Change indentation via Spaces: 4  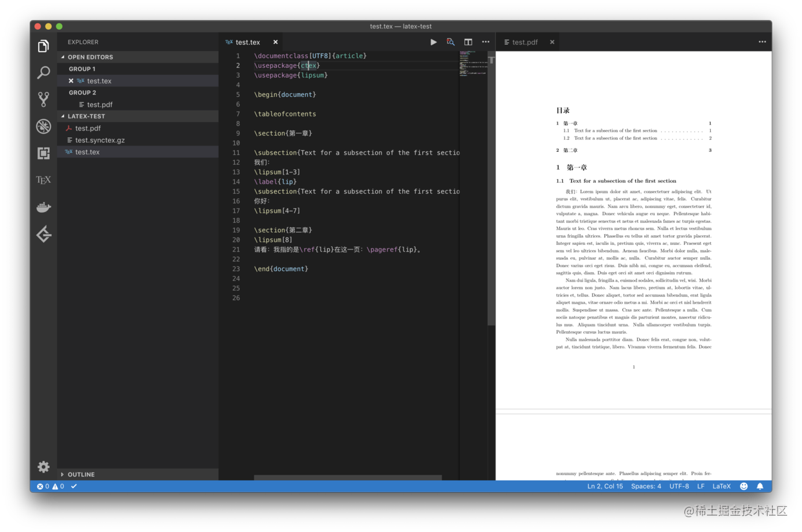click(x=646, y=486)
